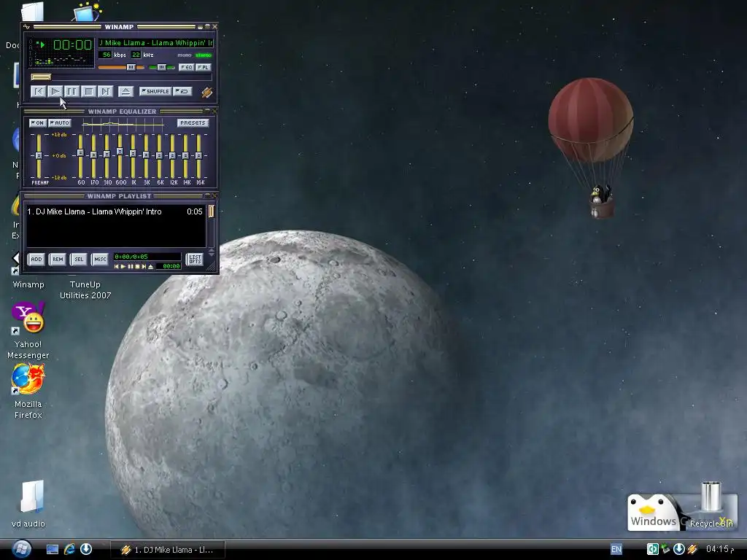Click the orange volume slider handle
Viewport: 747px width, 560px height.
click(131, 67)
